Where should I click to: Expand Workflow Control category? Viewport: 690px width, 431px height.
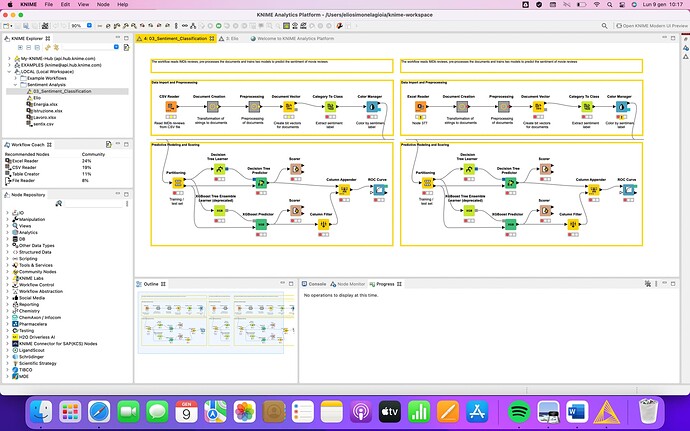7,285
